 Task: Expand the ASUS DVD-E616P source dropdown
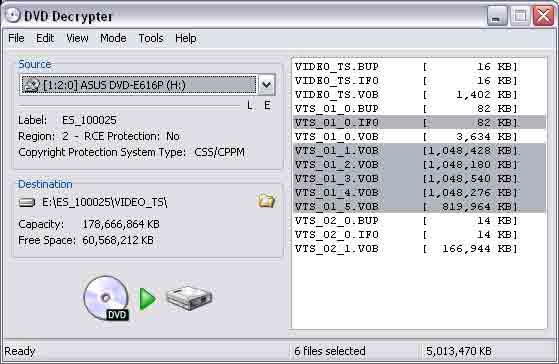point(266,85)
